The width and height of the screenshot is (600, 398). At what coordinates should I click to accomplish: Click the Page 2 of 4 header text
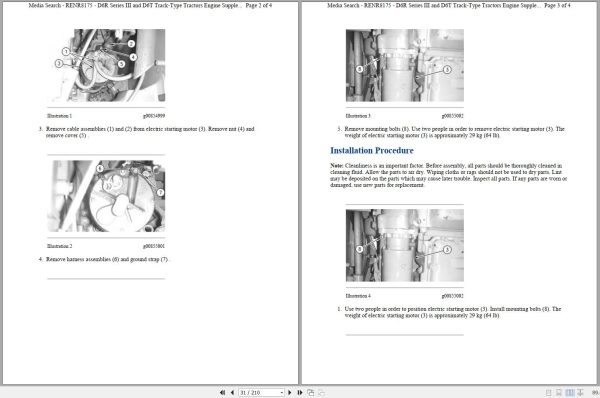tap(259, 5)
